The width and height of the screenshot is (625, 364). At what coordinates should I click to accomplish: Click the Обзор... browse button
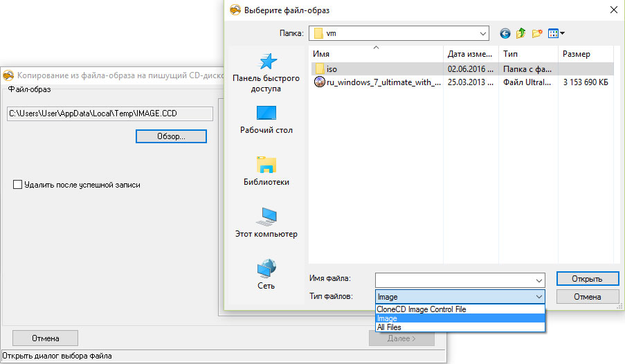171,136
